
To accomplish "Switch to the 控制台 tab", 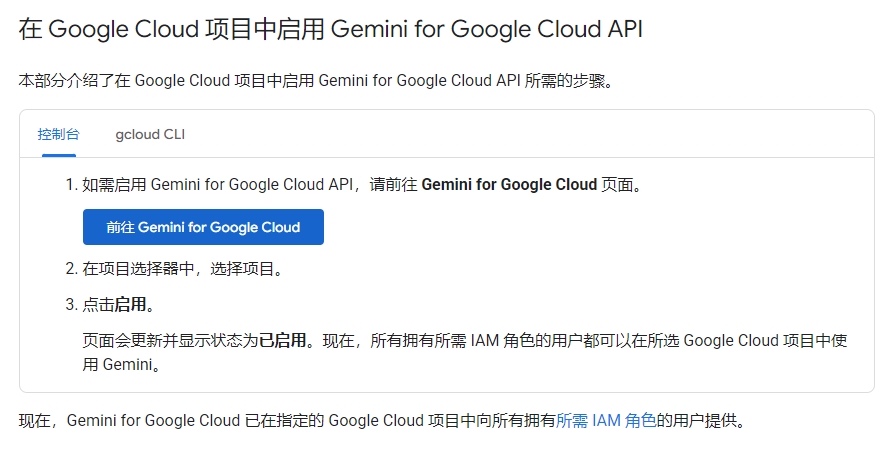I will [59, 134].
